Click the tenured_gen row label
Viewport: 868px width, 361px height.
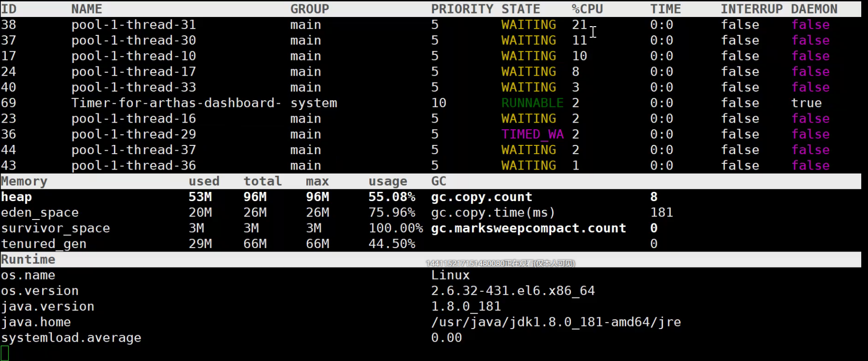[44, 244]
